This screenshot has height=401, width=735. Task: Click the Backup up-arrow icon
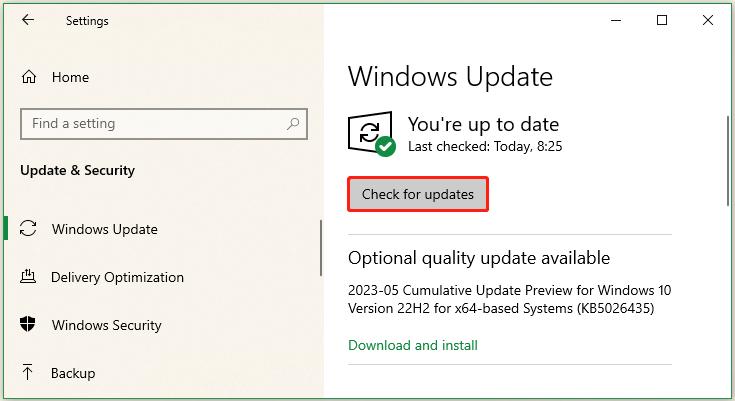28,372
